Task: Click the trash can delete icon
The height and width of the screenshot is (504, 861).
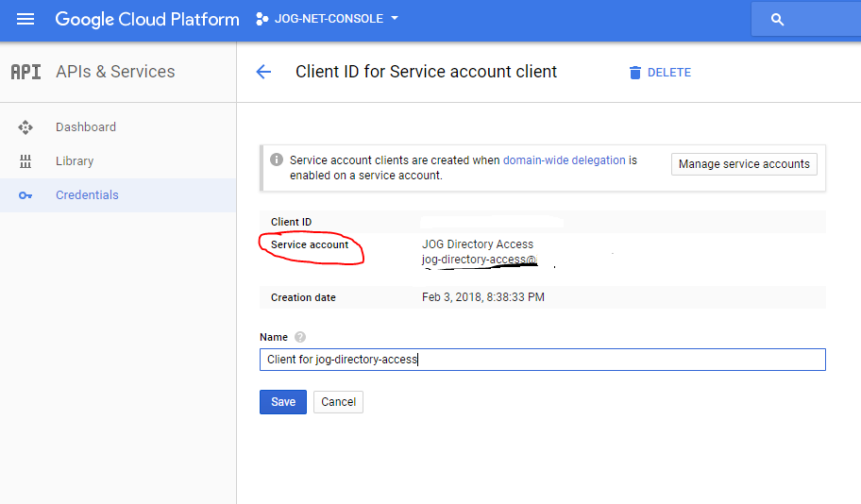Action: pyautogui.click(x=634, y=73)
